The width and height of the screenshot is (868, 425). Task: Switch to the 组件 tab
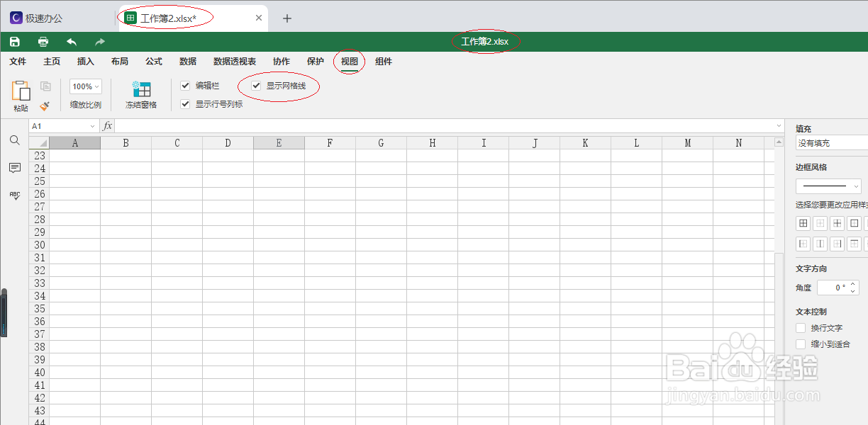click(x=384, y=62)
